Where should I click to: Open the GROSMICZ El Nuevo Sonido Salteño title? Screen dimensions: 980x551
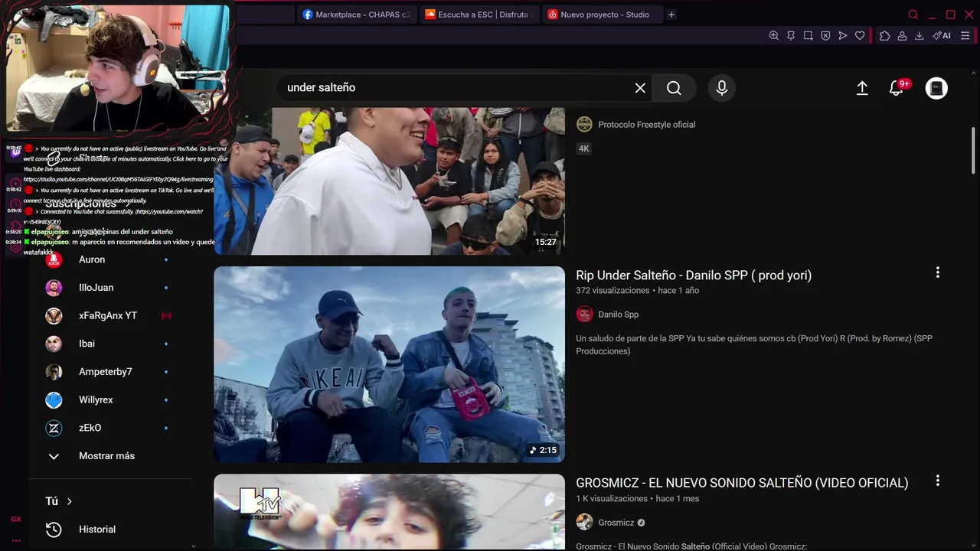742,483
